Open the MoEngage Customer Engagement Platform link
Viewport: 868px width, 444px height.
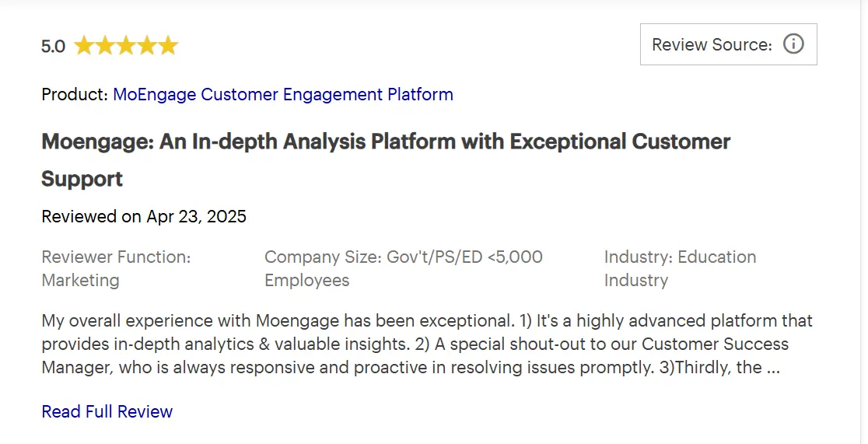pyautogui.click(x=282, y=95)
